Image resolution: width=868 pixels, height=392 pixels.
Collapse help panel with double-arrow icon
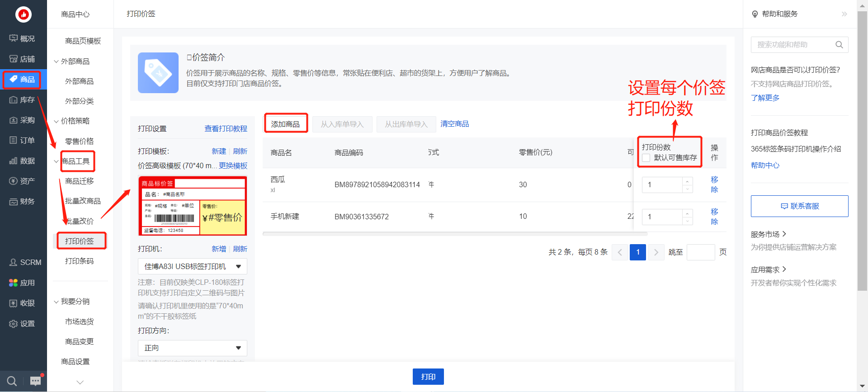[844, 14]
